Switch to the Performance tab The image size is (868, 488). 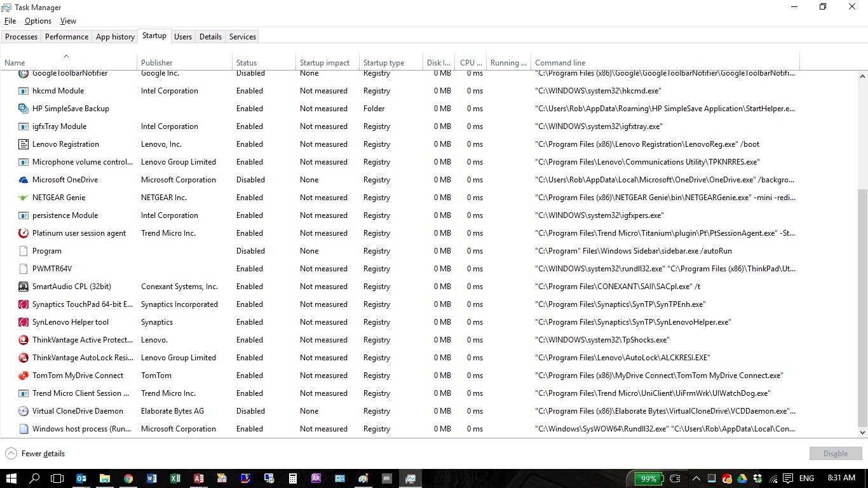pyautogui.click(x=67, y=37)
